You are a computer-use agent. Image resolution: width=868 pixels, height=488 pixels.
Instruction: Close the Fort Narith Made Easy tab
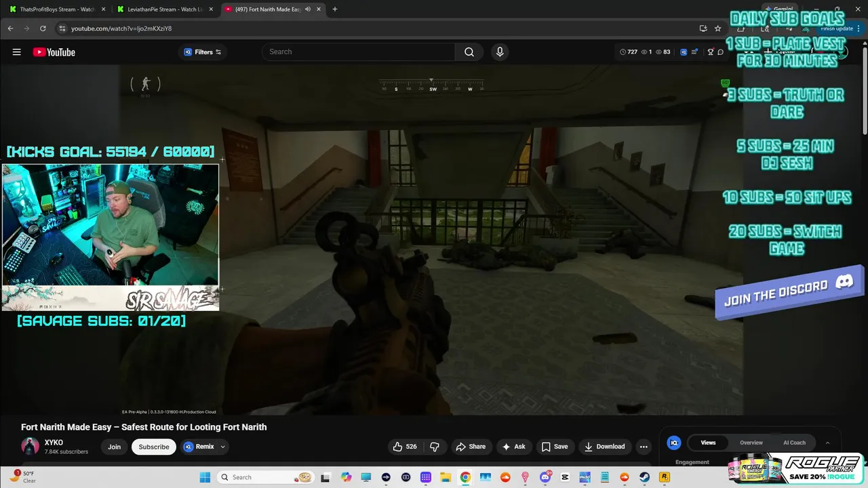pyautogui.click(x=319, y=9)
